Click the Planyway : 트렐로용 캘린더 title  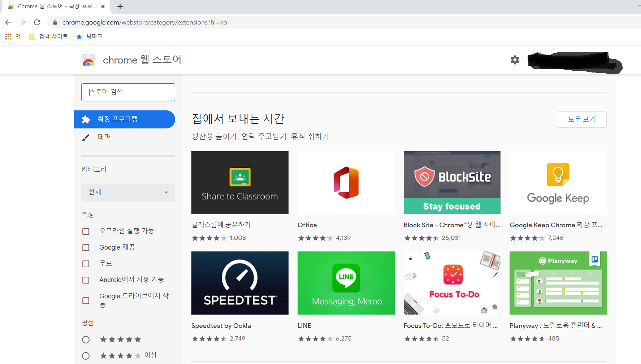click(556, 325)
